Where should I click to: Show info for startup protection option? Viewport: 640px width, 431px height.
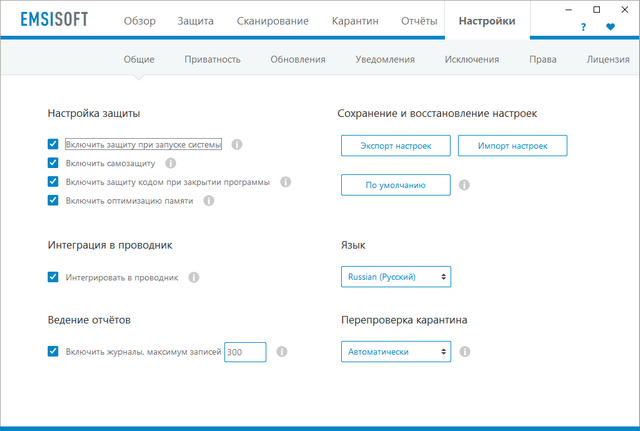click(x=237, y=144)
